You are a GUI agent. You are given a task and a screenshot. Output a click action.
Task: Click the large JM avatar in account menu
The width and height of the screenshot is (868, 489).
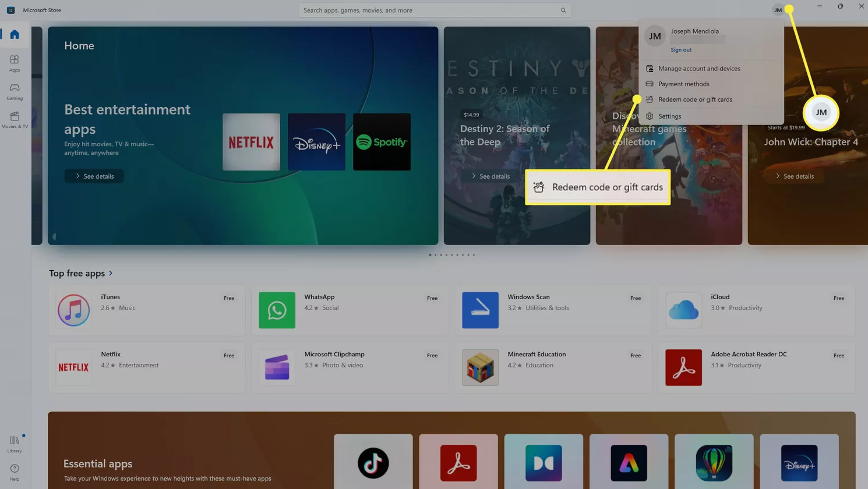655,36
